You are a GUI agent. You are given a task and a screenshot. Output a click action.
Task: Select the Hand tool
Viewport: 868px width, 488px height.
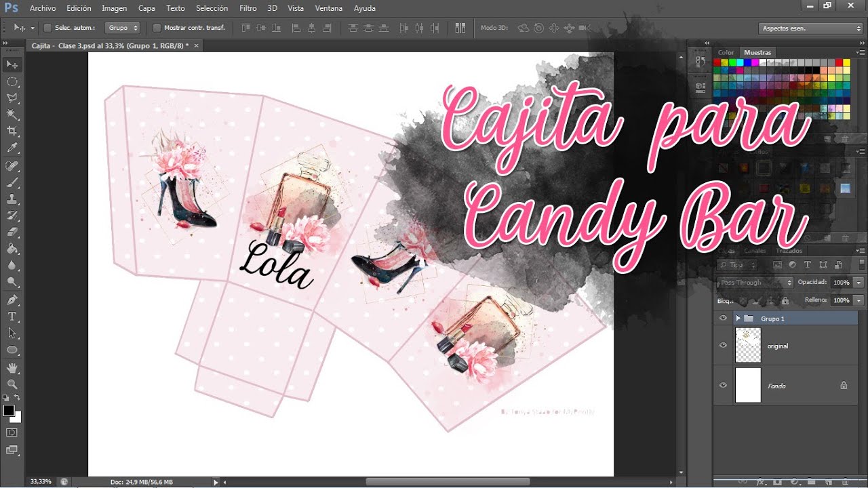(12, 368)
